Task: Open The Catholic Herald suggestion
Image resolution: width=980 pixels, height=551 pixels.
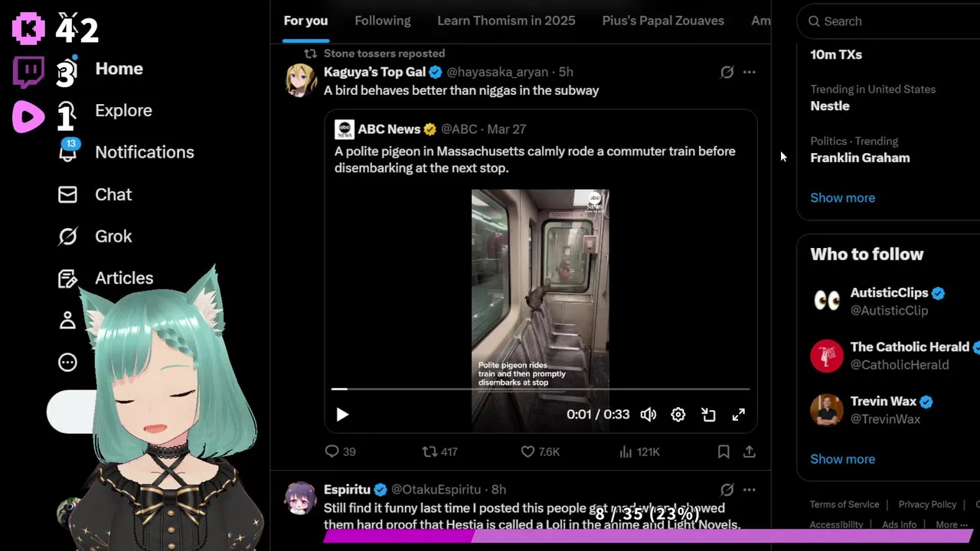Action: pyautogui.click(x=910, y=347)
